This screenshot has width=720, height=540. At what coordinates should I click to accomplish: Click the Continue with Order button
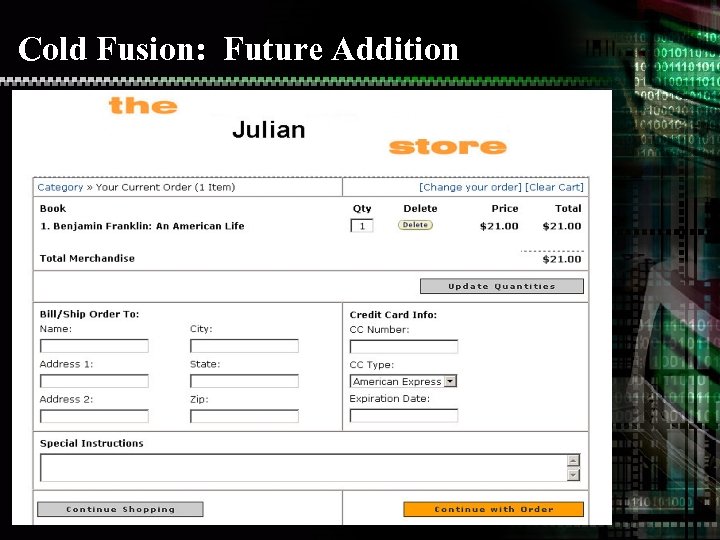[494, 509]
